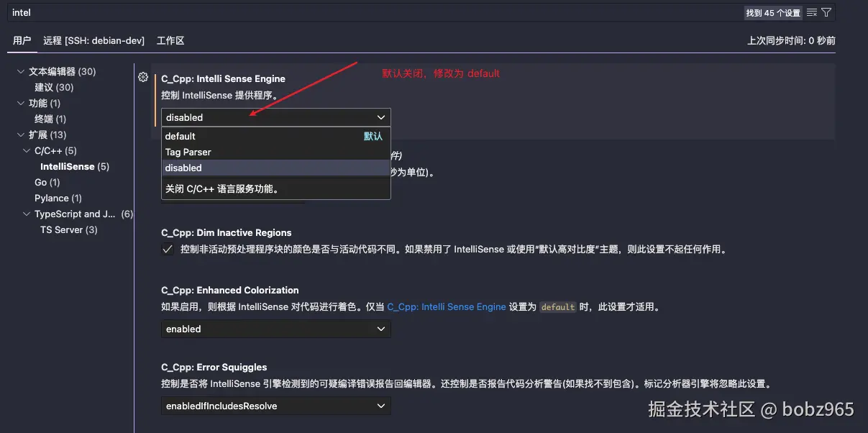Collapse the C/C++ (5) tree node
Image resolution: width=868 pixels, height=433 pixels.
(x=27, y=150)
